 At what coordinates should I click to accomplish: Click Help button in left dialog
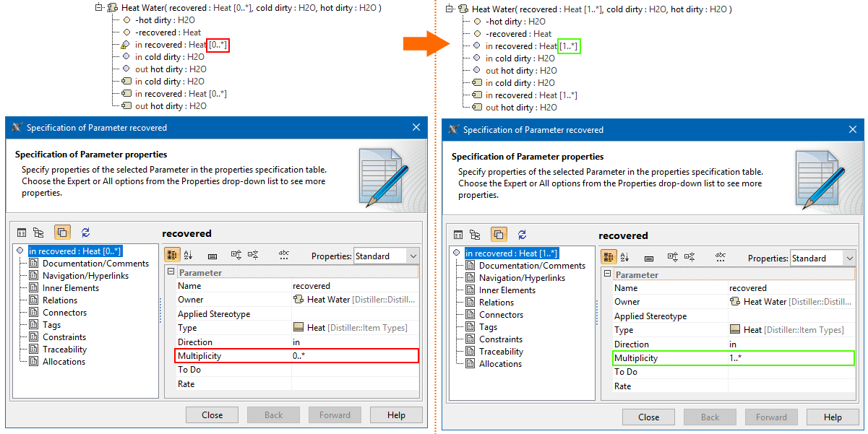coord(397,415)
